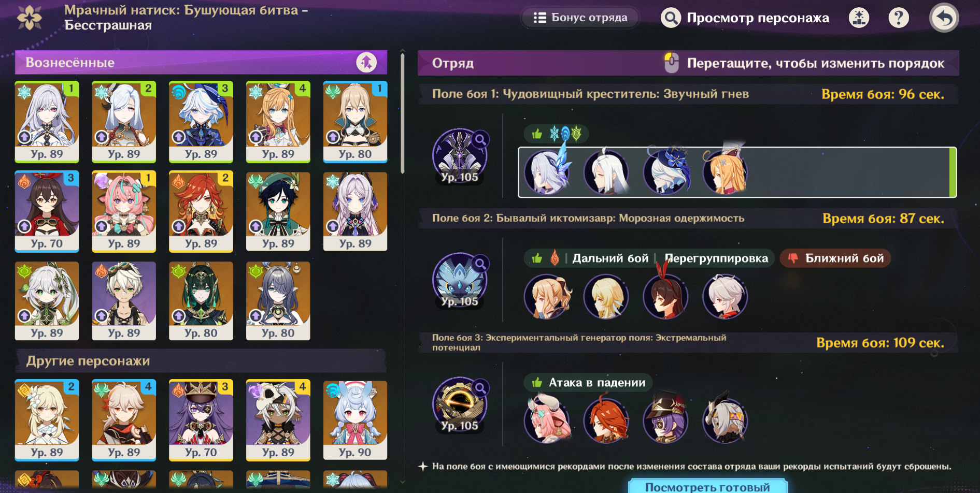The width and height of the screenshot is (980, 493).
Task: Select the Battlefield 1 squad slot row
Action: (x=737, y=172)
